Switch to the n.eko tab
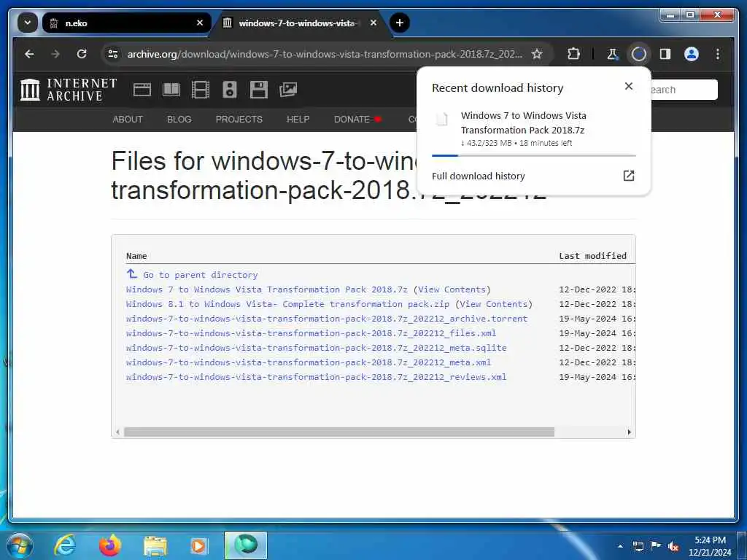747x560 pixels. [x=127, y=23]
